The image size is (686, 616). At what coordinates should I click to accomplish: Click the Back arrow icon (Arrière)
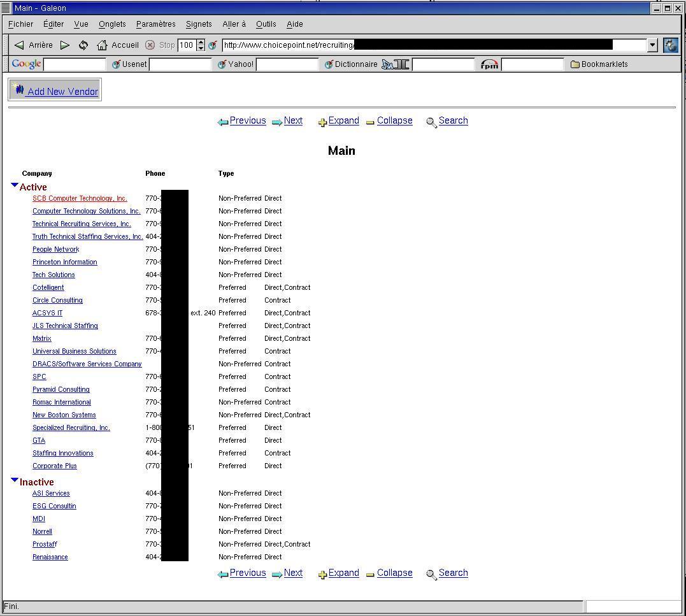(x=19, y=45)
